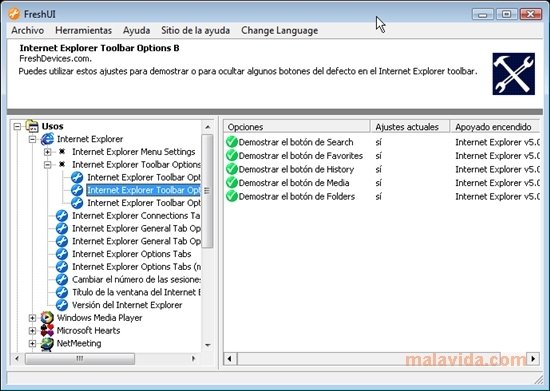Select Internet Explorer Connections Tab item
The image size is (550, 391).
click(136, 216)
